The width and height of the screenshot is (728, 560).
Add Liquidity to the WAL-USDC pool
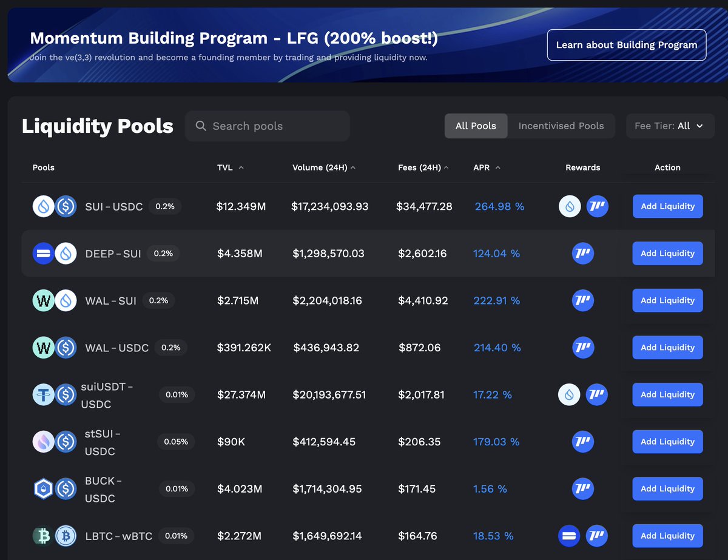point(667,348)
